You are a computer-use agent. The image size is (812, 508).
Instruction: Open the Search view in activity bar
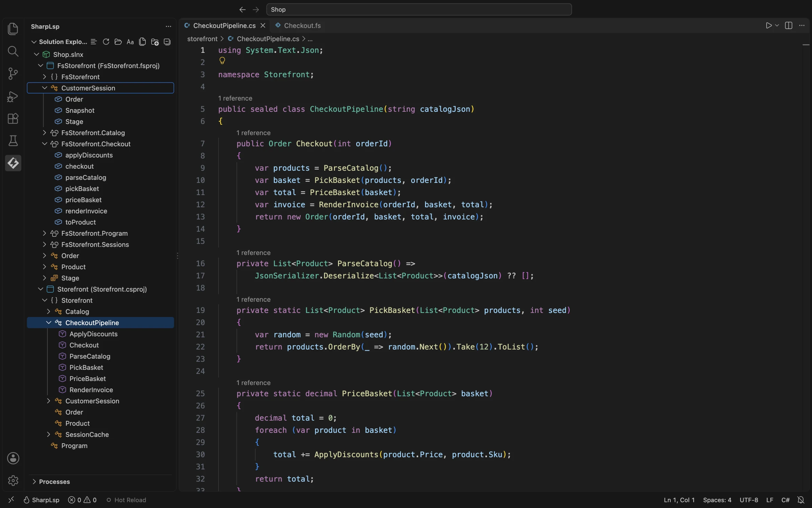coord(13,51)
